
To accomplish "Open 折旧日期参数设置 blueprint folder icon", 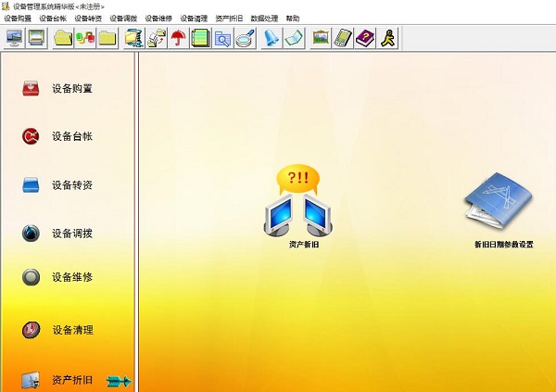I will [499, 201].
